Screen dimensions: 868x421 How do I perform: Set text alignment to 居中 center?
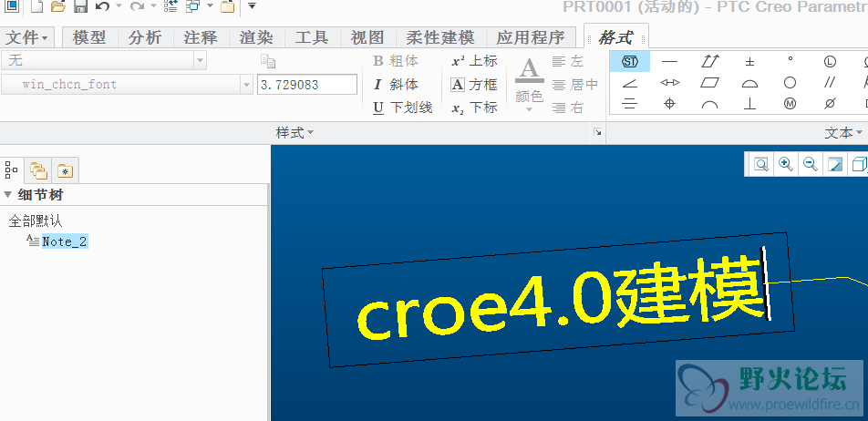point(575,85)
